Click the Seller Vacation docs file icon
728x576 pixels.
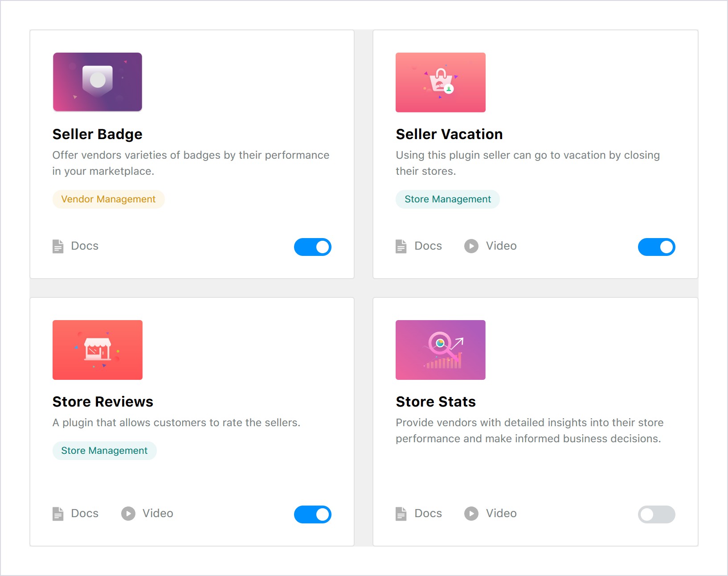(401, 246)
